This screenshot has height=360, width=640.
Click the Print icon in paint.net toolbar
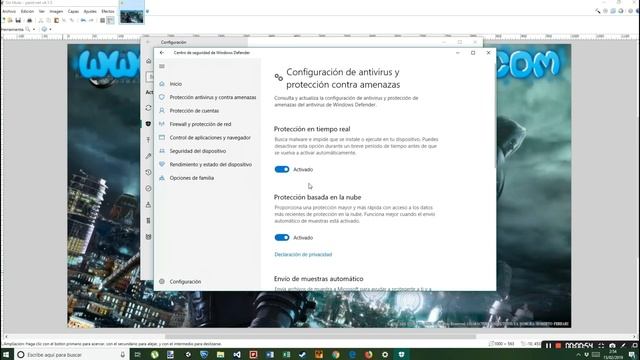[29, 20]
